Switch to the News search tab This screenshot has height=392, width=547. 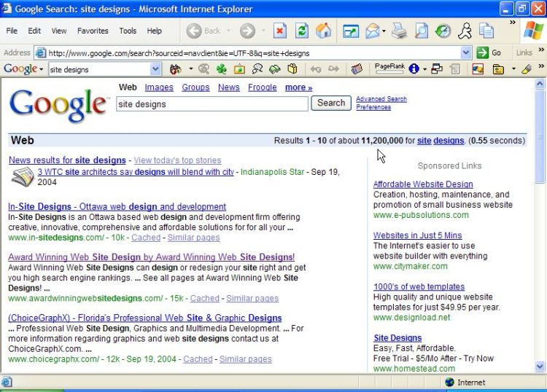click(229, 87)
